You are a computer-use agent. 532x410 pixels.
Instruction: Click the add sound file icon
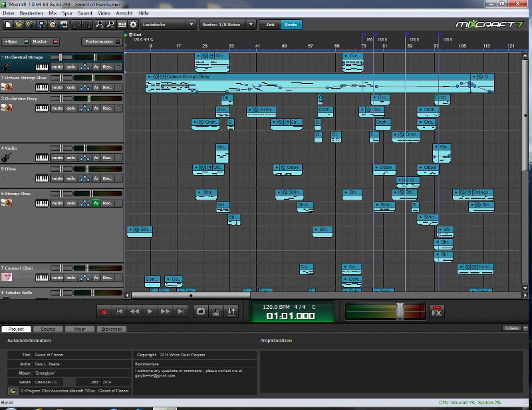(x=30, y=25)
